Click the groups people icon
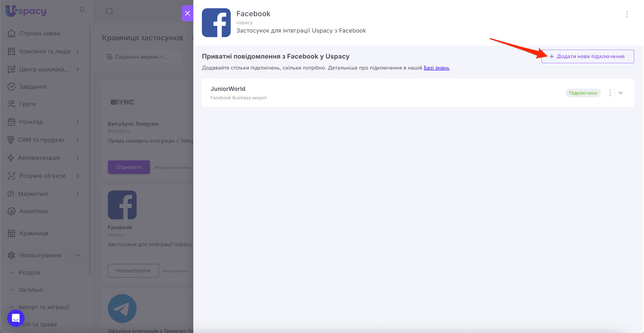 pyautogui.click(x=12, y=104)
